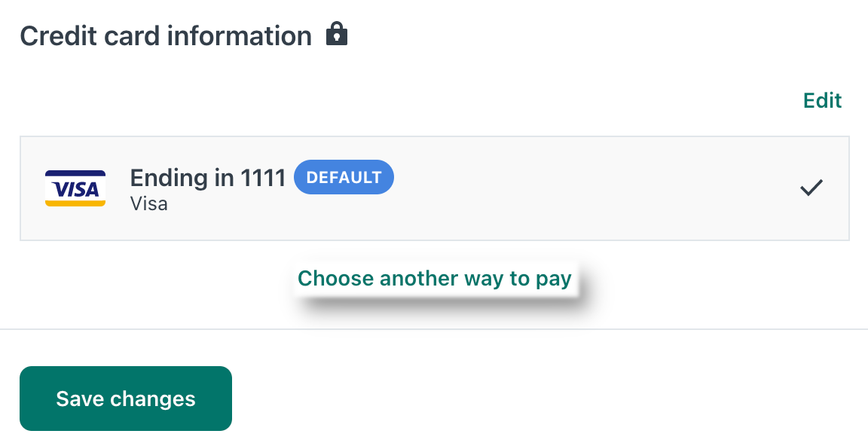Click the default card indicator pill
Image resolution: width=868 pixels, height=446 pixels.
point(344,177)
